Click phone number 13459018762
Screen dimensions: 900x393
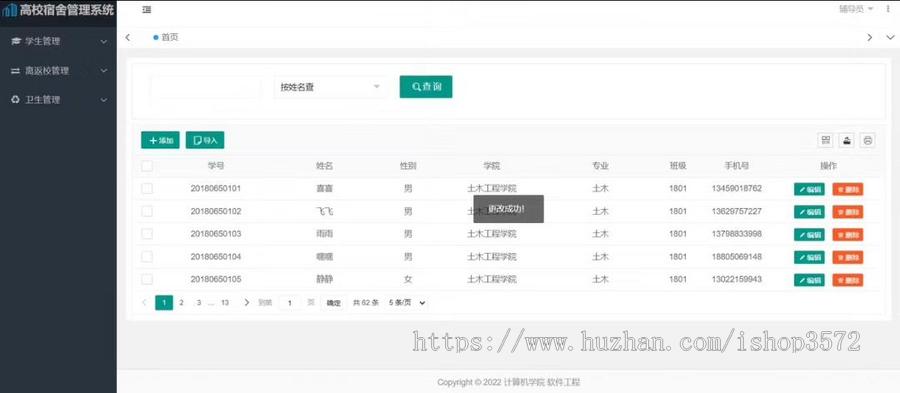tap(736, 188)
